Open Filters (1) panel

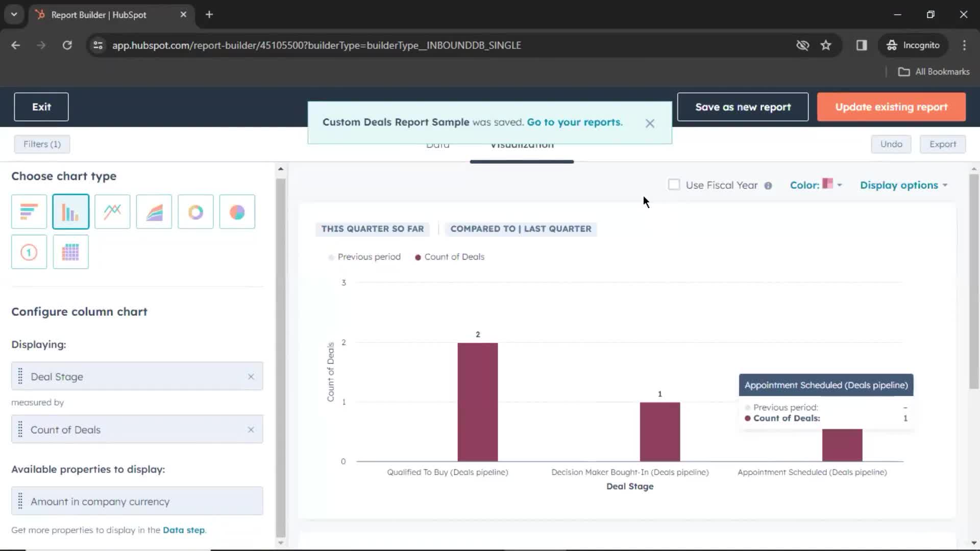[x=42, y=144]
